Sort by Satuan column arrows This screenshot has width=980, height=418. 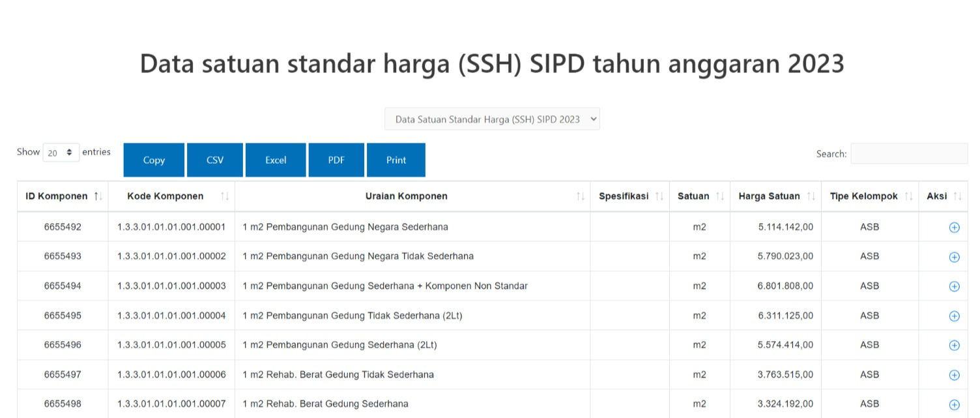click(x=720, y=196)
